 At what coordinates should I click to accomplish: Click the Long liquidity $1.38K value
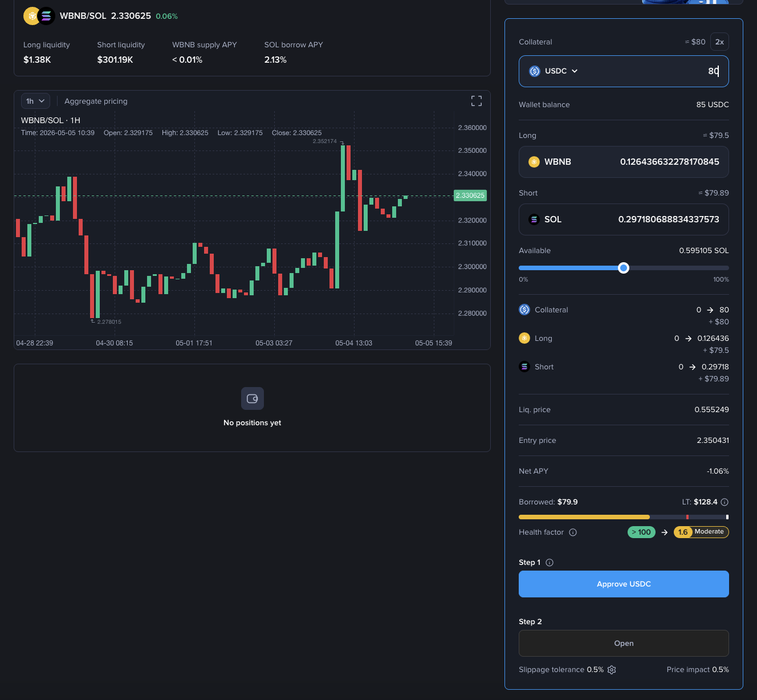point(37,60)
